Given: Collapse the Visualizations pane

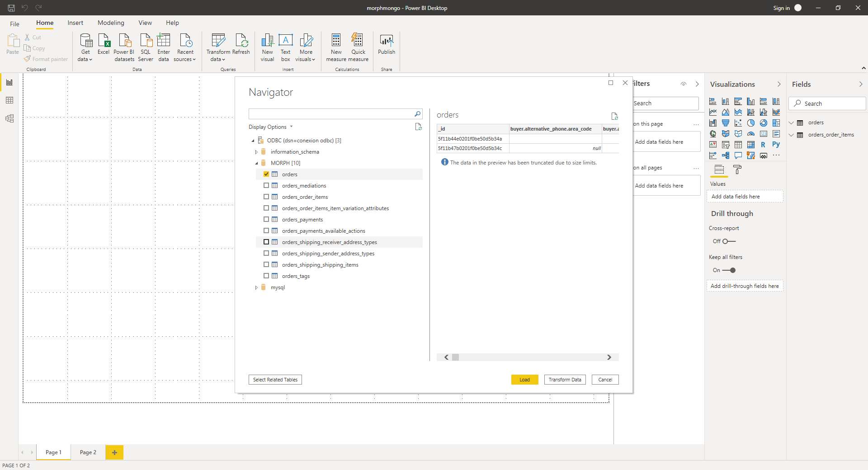Looking at the screenshot, I should (x=779, y=84).
